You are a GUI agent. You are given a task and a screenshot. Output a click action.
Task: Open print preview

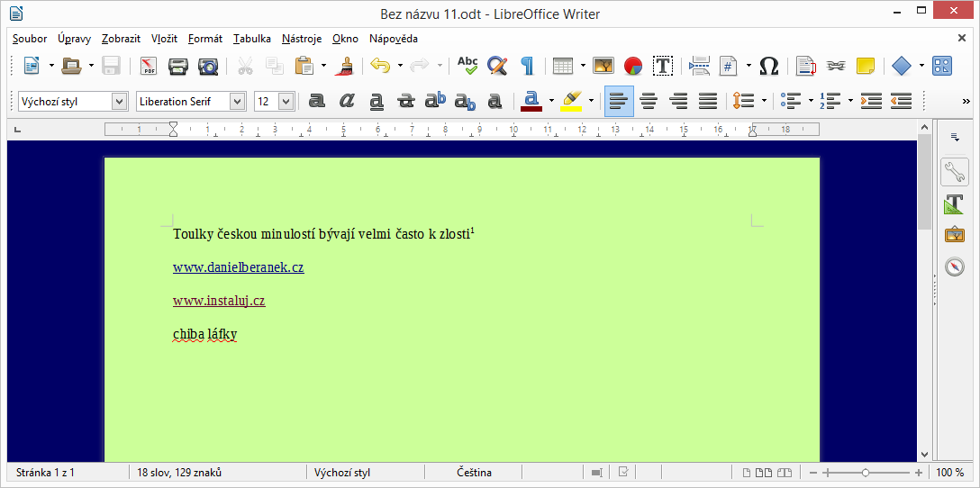(x=207, y=66)
